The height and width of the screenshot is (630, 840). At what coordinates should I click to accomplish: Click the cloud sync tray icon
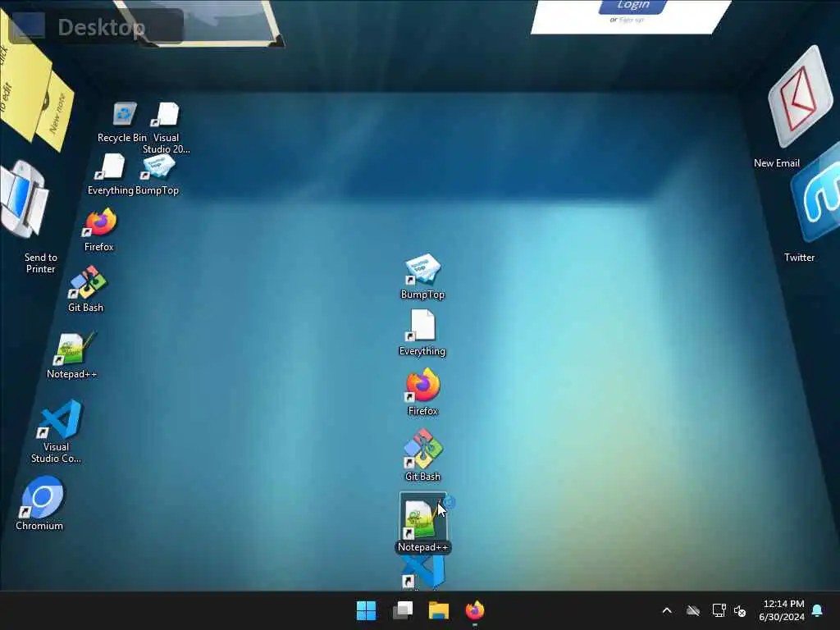point(693,610)
